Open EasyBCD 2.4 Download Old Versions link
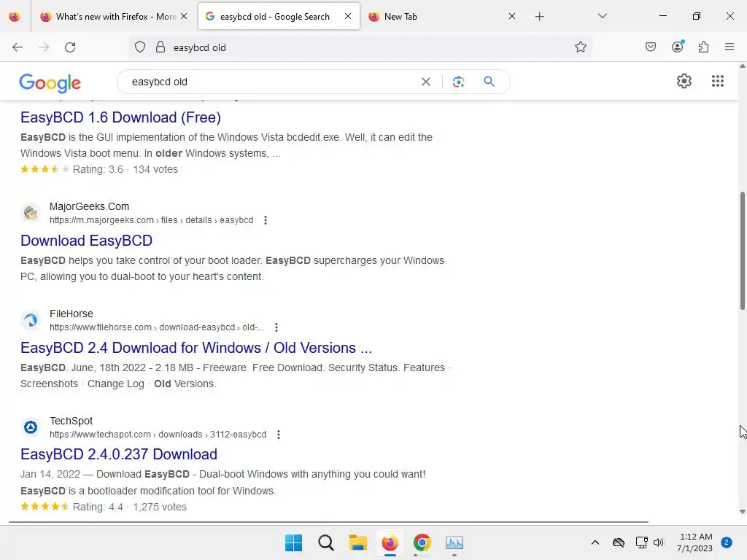 click(x=196, y=348)
